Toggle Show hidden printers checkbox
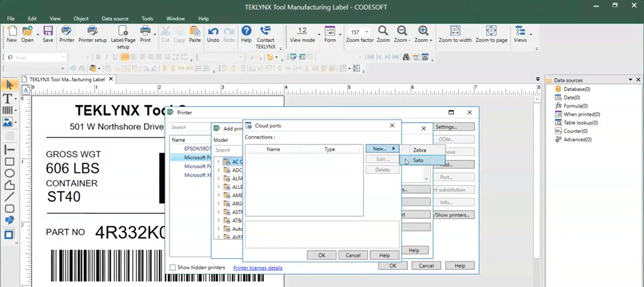Image resolution: width=644 pixels, height=287 pixels. click(x=172, y=268)
